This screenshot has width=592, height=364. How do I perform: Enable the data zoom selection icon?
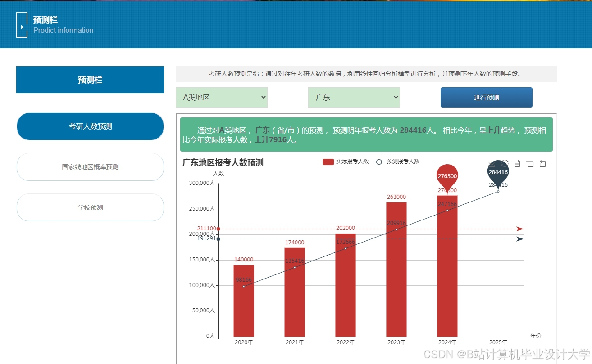click(530, 164)
